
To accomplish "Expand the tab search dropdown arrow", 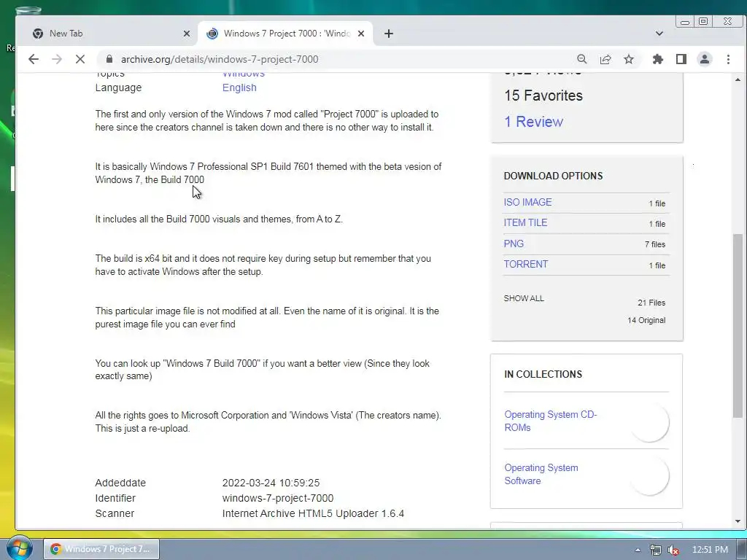I will (x=659, y=34).
